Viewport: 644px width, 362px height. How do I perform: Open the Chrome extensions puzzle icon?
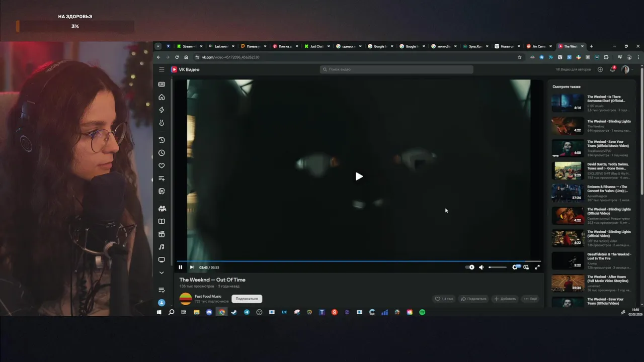[x=606, y=57]
